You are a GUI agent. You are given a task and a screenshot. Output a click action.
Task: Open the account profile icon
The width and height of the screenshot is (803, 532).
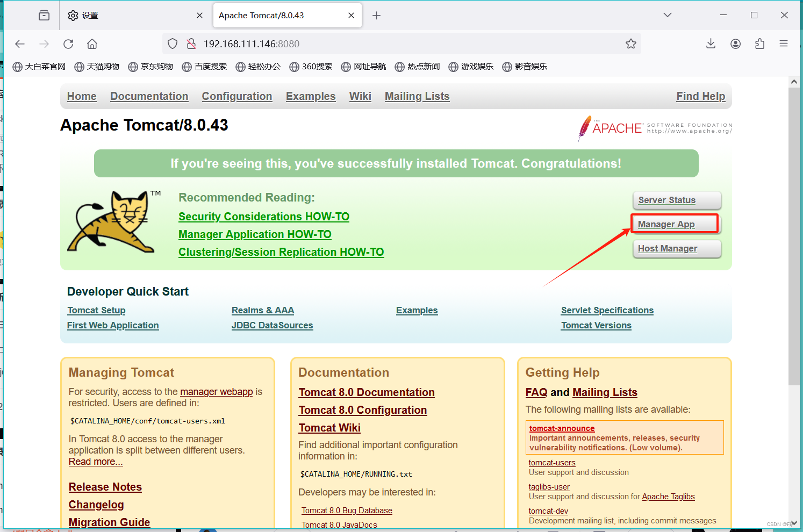pos(735,44)
